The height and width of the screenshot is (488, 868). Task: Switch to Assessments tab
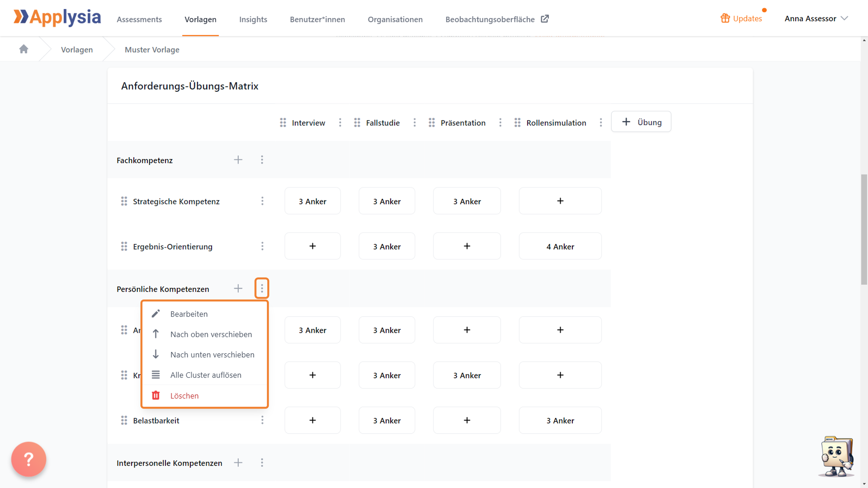(x=139, y=19)
